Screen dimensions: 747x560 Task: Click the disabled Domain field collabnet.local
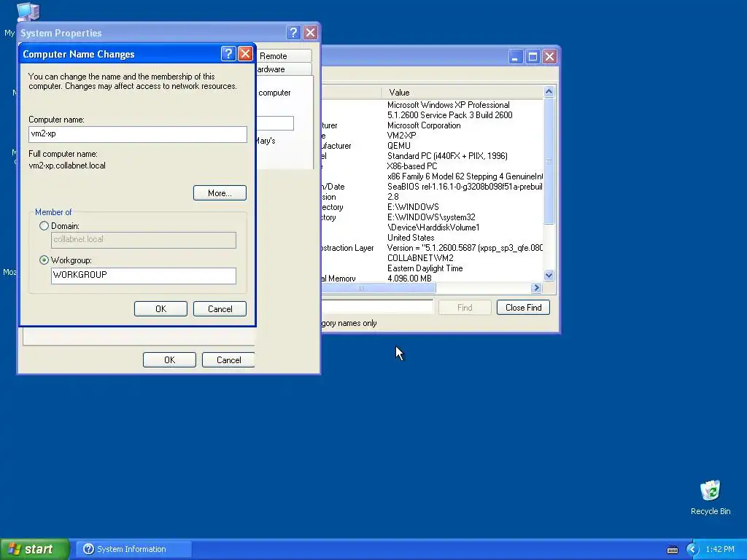[x=144, y=240]
